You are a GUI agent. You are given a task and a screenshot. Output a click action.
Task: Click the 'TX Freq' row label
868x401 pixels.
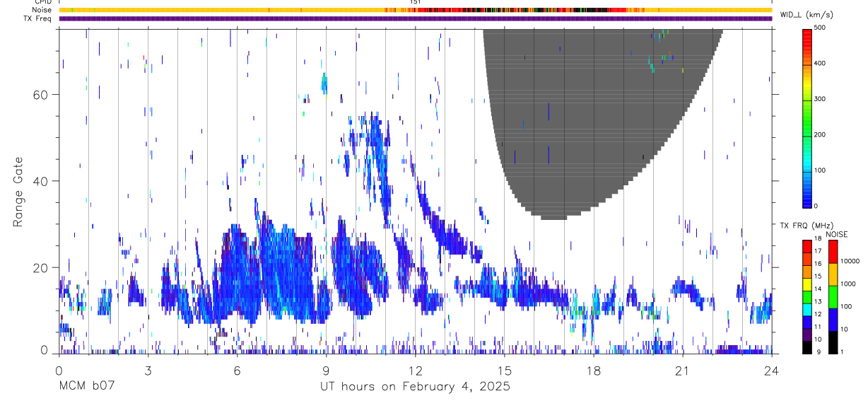pyautogui.click(x=39, y=18)
